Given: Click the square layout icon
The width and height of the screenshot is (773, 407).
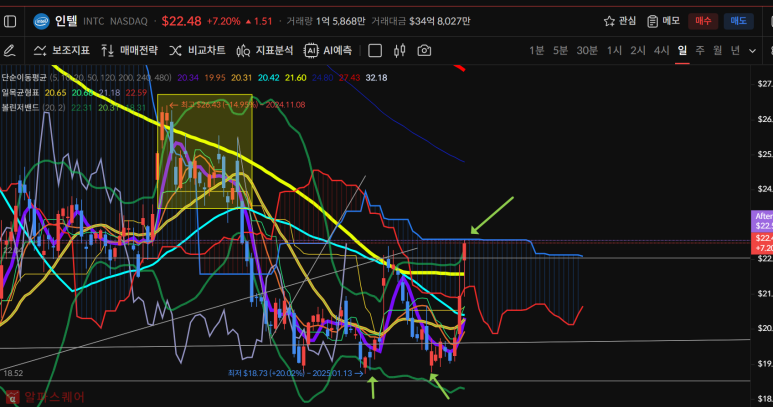Looking at the screenshot, I should (x=375, y=50).
